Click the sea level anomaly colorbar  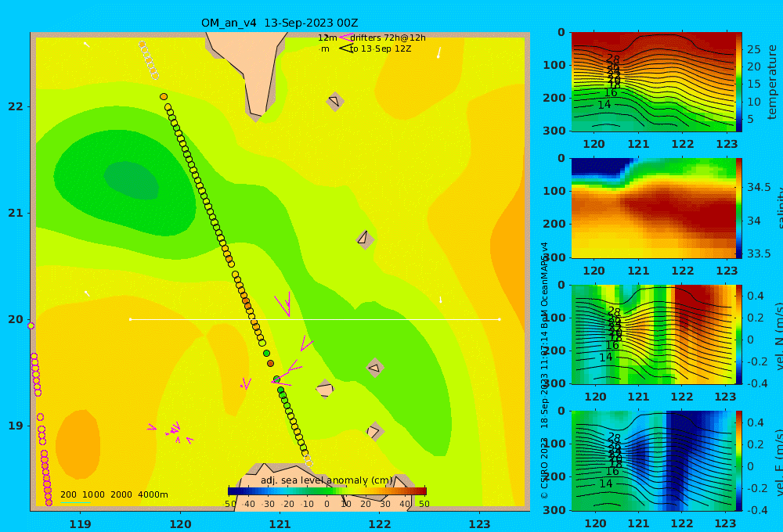[327, 491]
